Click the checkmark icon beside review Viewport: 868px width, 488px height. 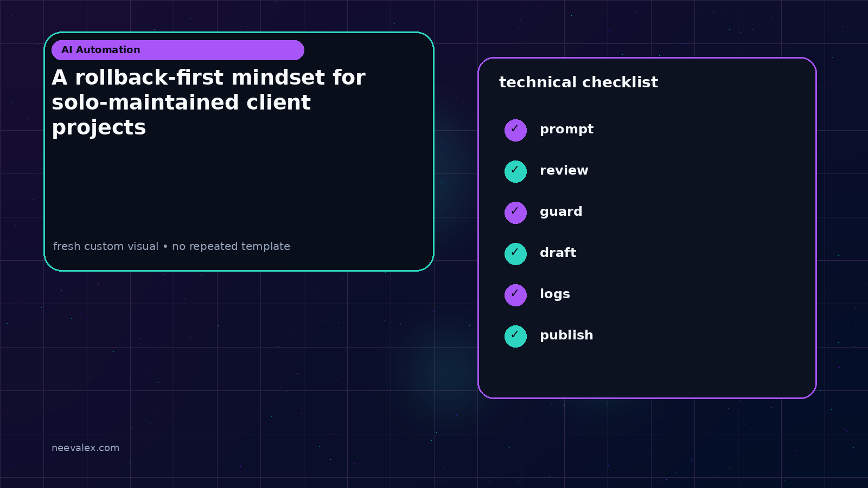pos(515,171)
